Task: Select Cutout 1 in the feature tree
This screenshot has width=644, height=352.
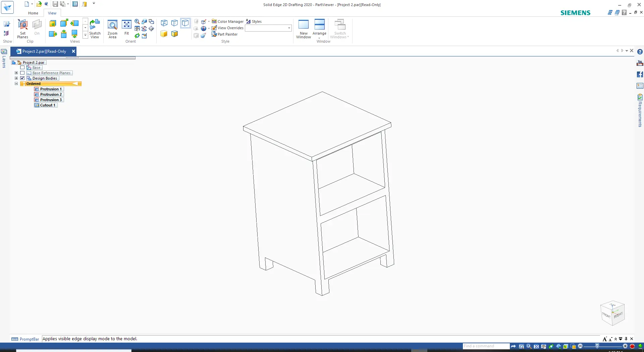Action: (47, 105)
